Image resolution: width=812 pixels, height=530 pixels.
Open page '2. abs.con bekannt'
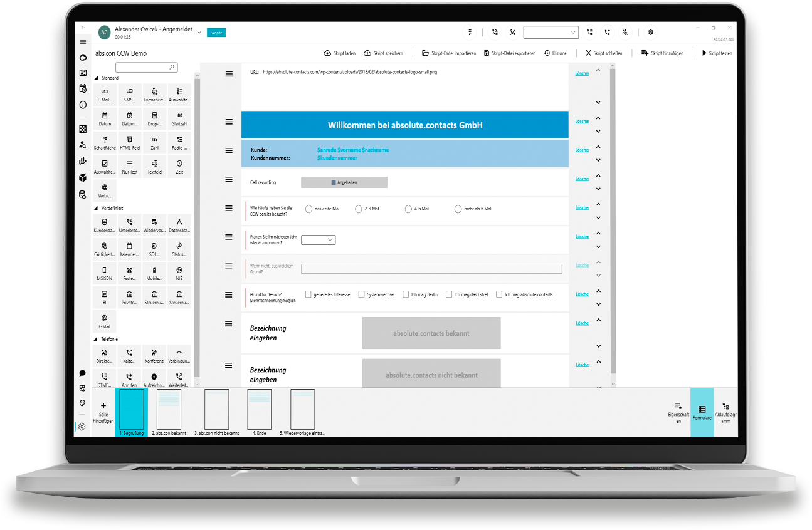coord(169,413)
